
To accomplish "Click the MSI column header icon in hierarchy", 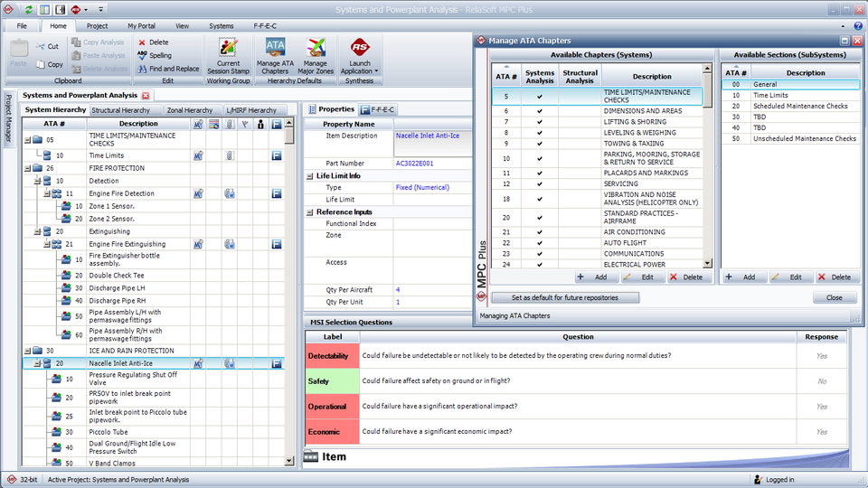I will 198,125.
